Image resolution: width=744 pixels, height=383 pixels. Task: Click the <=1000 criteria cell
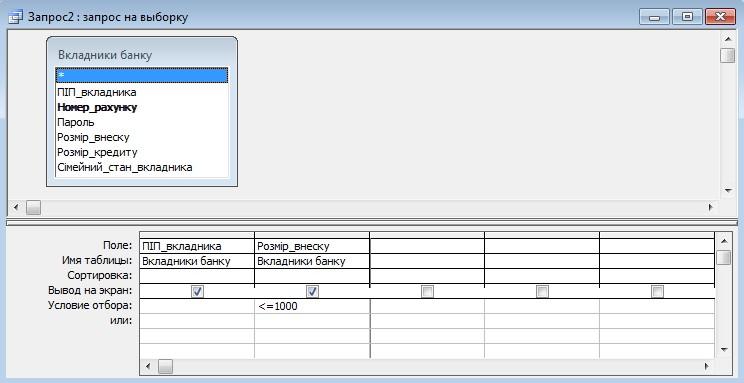[x=312, y=306]
